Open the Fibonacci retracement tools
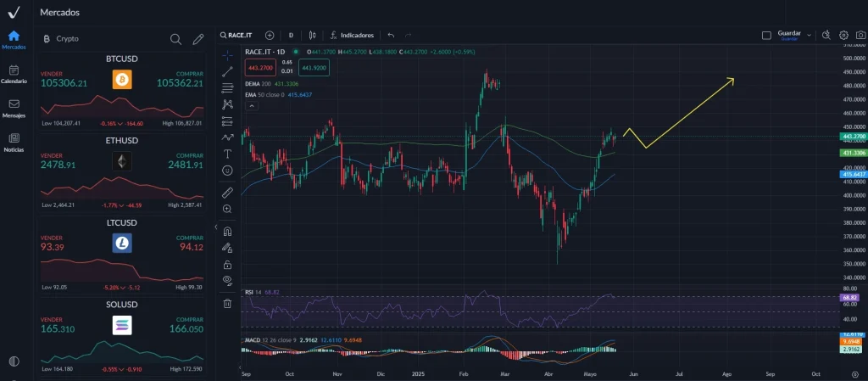 [227, 88]
